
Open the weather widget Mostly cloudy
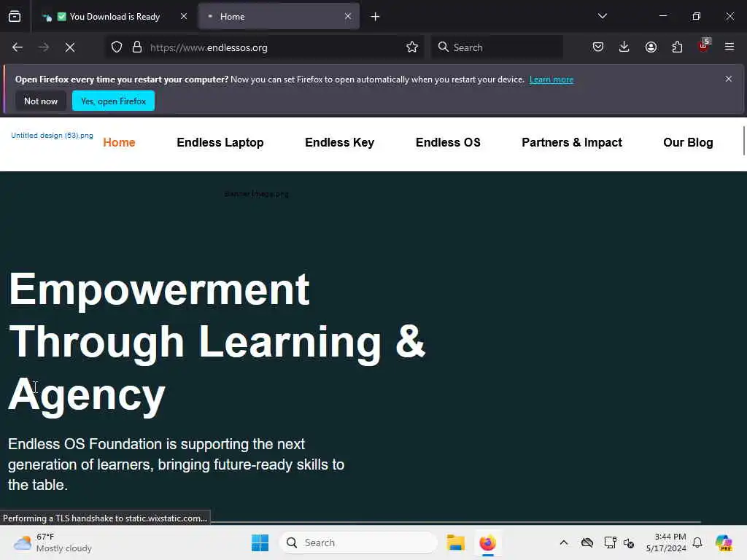53,542
